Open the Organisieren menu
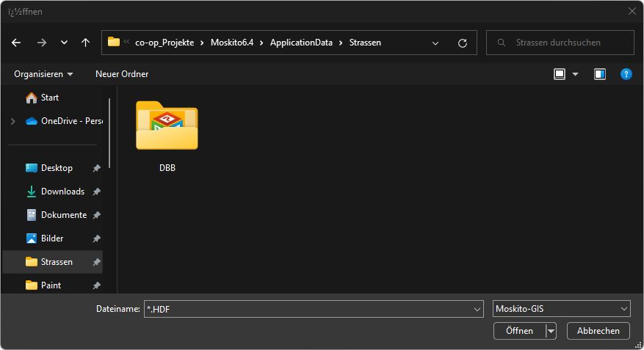This screenshot has width=644, height=350. coord(43,74)
